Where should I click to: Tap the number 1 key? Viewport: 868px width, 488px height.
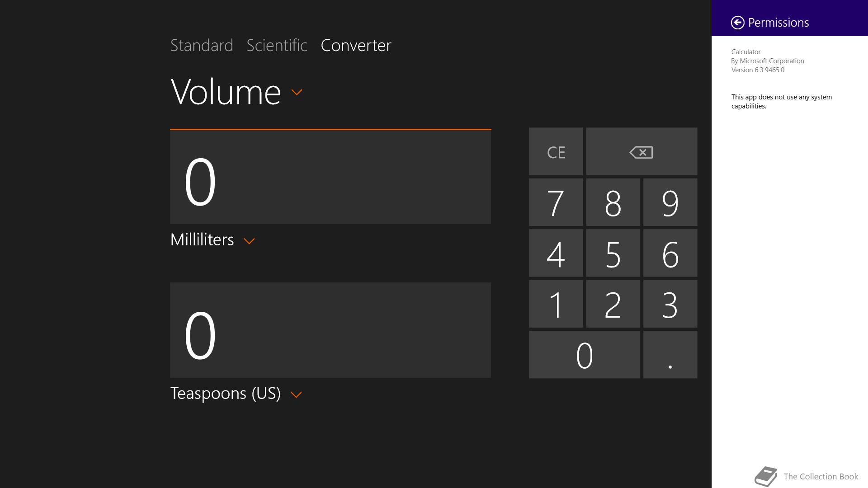(x=556, y=304)
